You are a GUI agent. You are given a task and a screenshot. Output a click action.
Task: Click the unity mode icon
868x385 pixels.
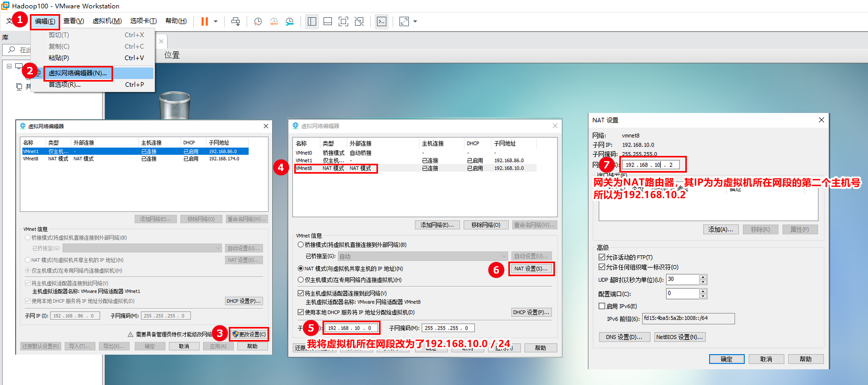point(359,21)
